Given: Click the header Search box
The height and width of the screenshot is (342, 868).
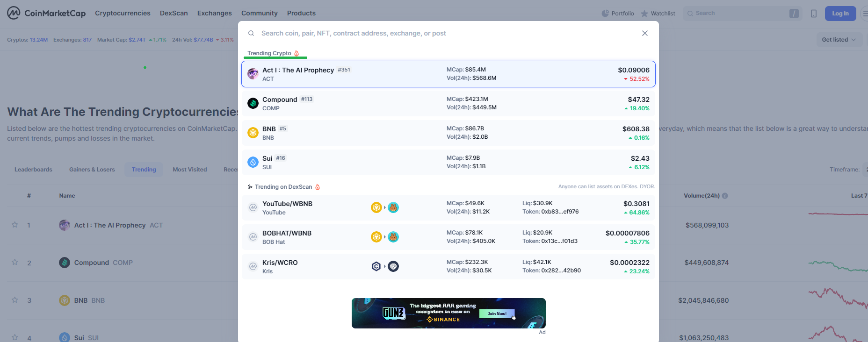Looking at the screenshot, I should click(x=743, y=14).
